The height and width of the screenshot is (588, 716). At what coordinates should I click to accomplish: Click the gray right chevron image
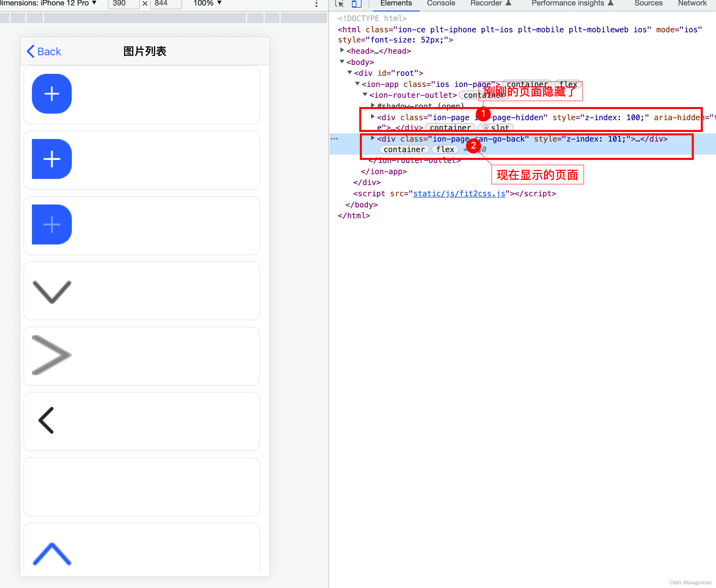click(52, 355)
